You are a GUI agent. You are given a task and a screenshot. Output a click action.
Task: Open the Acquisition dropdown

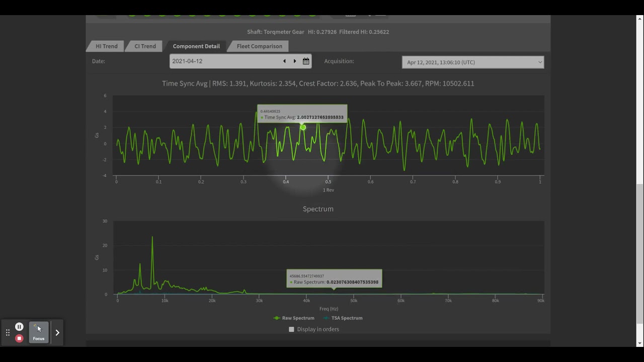point(473,62)
